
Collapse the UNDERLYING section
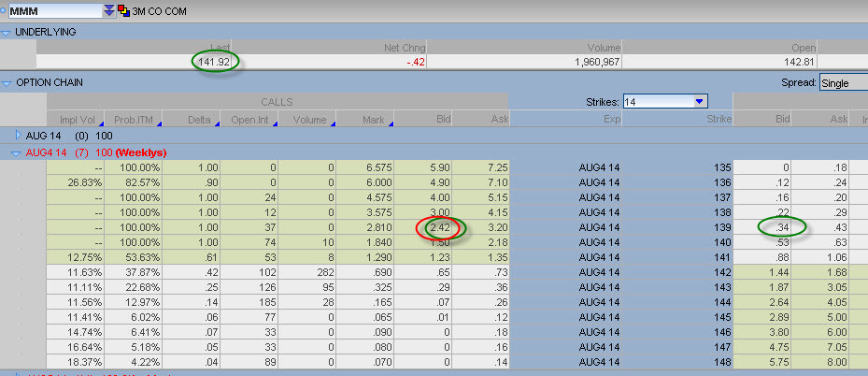(x=7, y=33)
